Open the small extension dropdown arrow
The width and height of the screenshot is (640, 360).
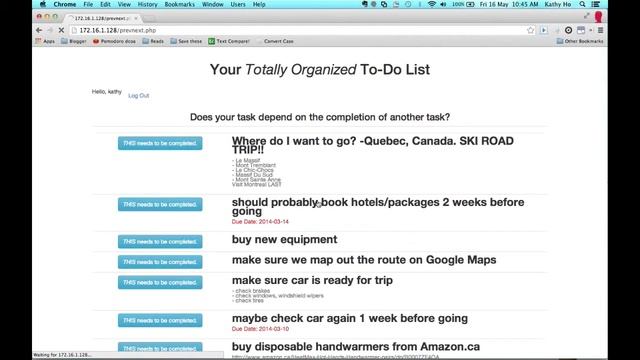(590, 30)
